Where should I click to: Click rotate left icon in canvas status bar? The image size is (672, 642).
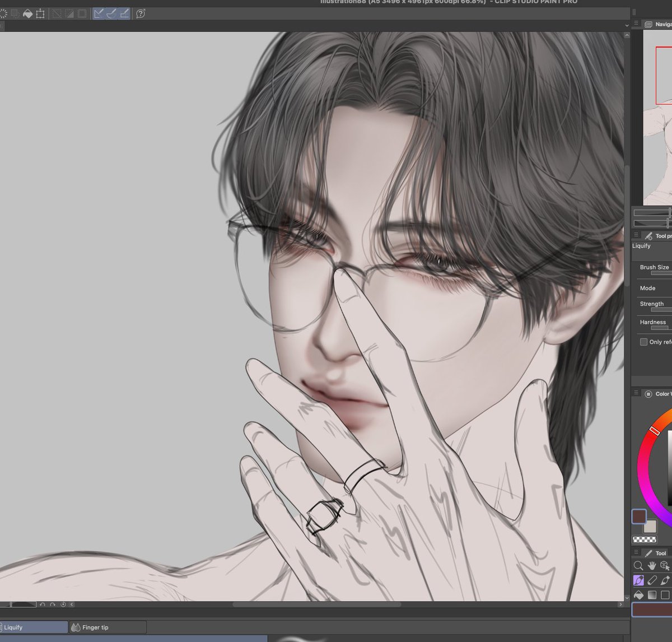pyautogui.click(x=43, y=604)
